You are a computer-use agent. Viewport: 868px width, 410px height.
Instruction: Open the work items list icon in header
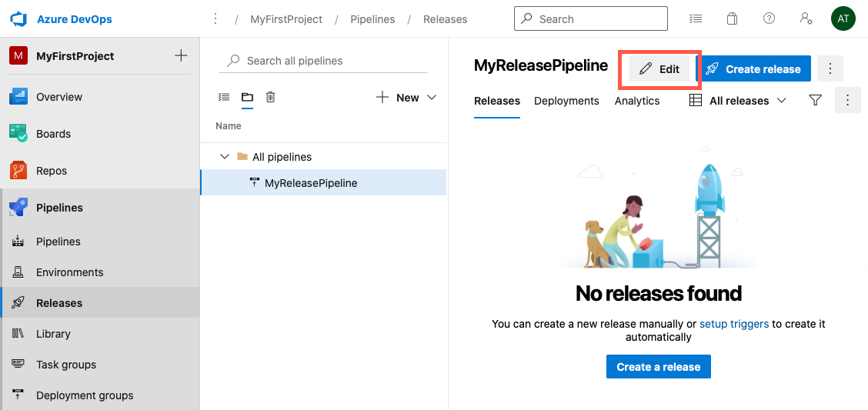[x=696, y=18]
